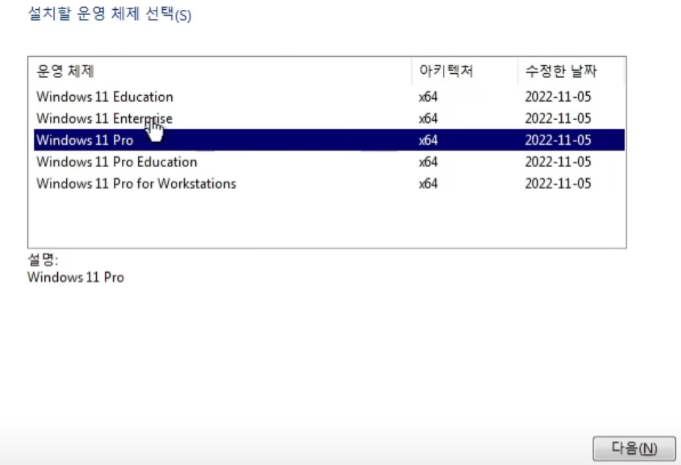Click the 운영 체제 column header
This screenshot has height=465, width=681.
(x=220, y=71)
